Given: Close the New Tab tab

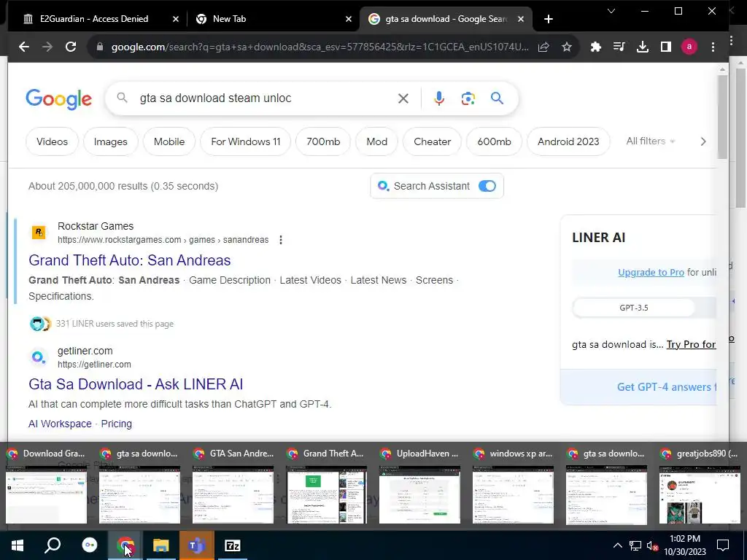Looking at the screenshot, I should (x=349, y=19).
